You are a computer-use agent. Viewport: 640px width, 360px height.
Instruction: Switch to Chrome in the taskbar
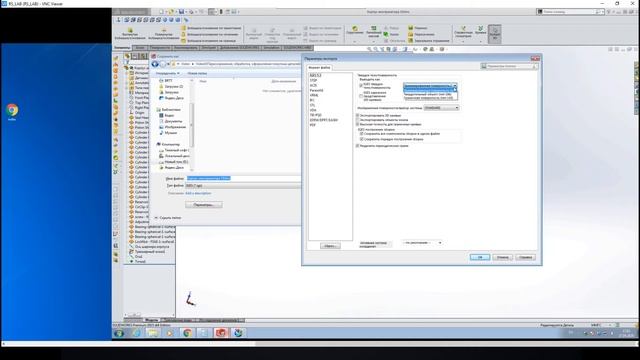pyautogui.click(x=187, y=333)
